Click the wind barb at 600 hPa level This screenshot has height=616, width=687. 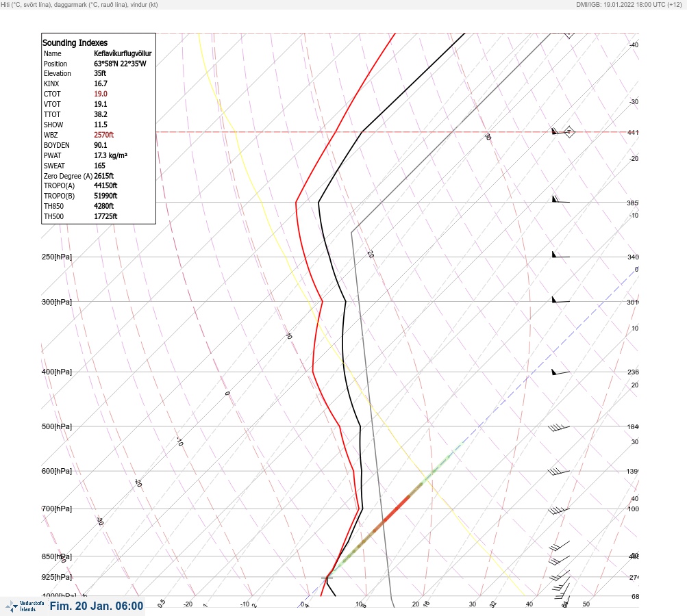pos(559,472)
